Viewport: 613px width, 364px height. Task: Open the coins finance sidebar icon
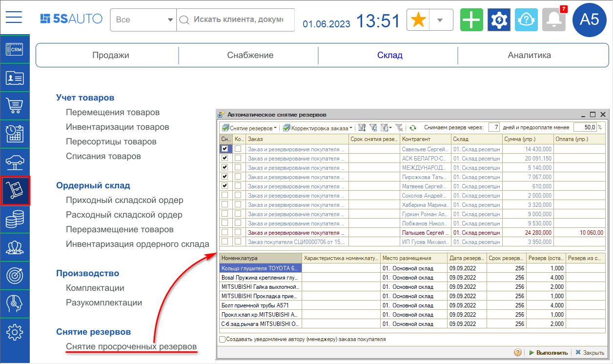click(15, 220)
